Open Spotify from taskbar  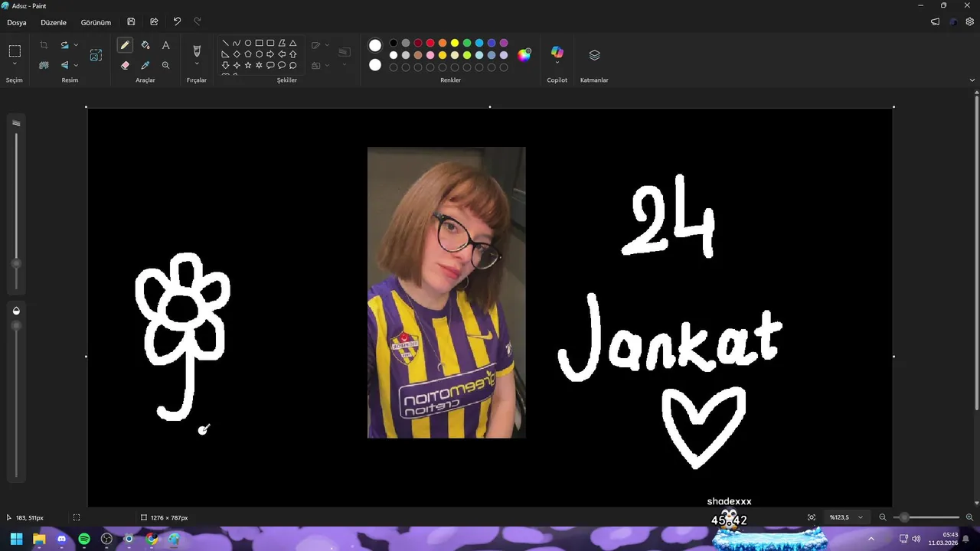[x=84, y=539]
